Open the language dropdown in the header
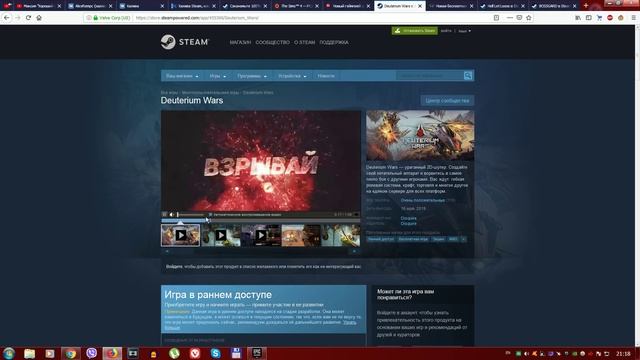Screen dimensions: 640x360 coord(464,31)
